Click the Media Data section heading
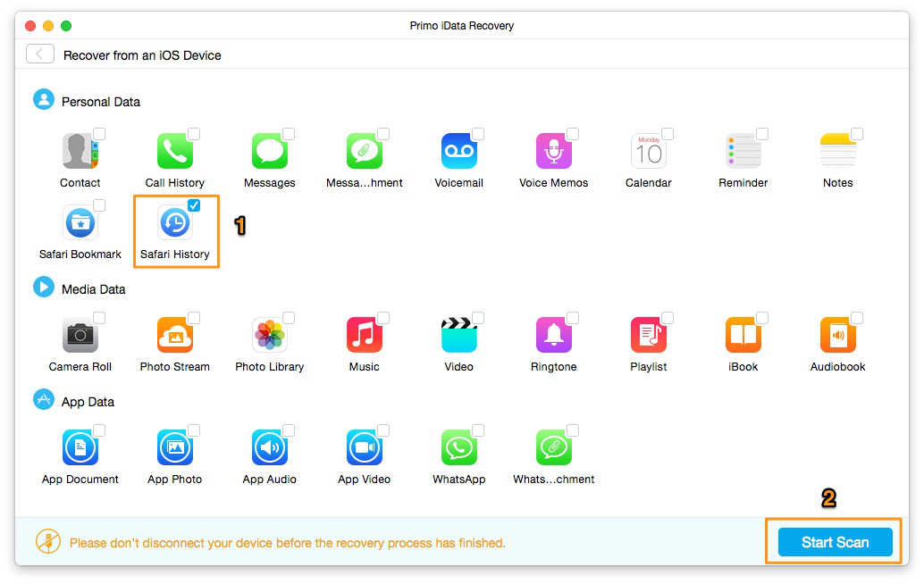Viewport: 924px width, 584px height. 93,289
